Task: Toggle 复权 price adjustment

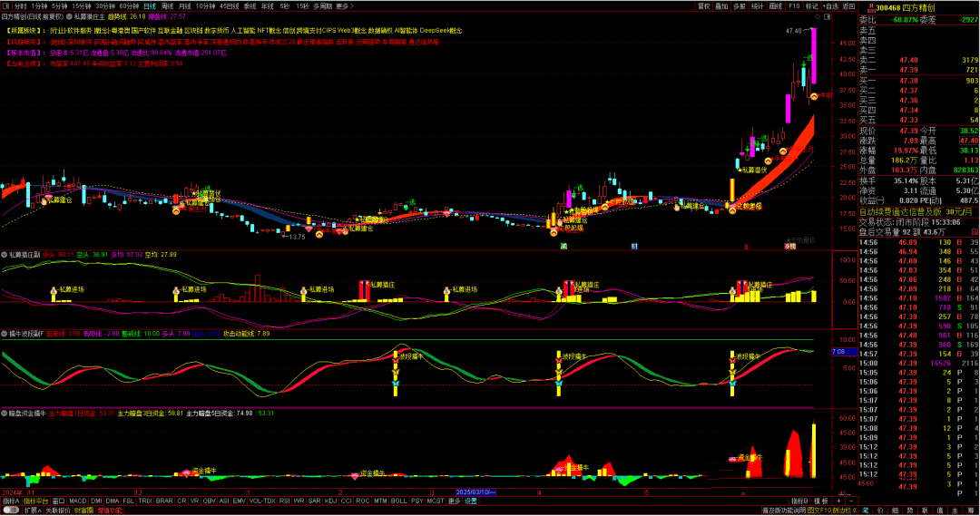Action: click(703, 5)
